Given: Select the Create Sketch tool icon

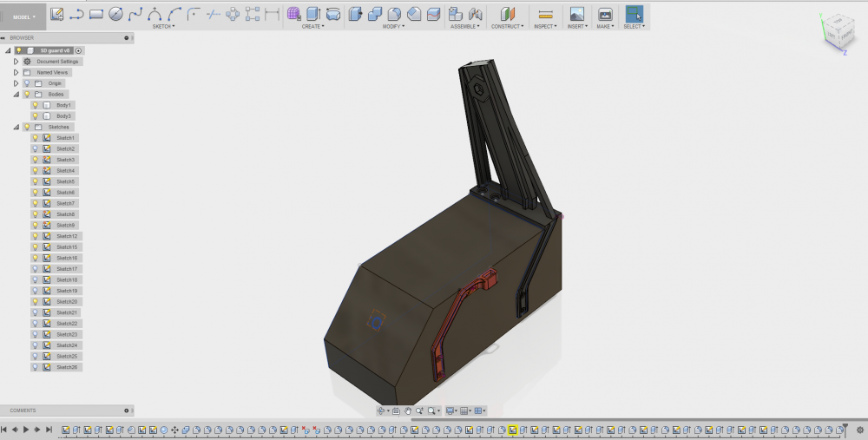Looking at the screenshot, I should 56,14.
